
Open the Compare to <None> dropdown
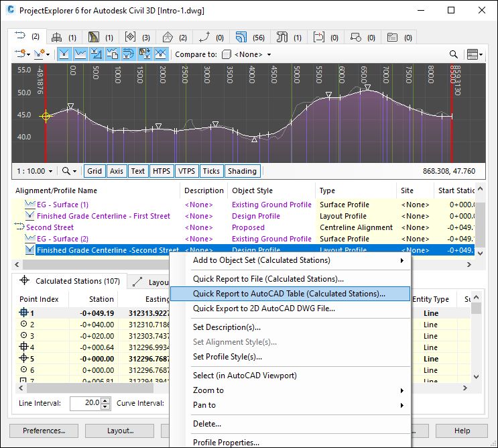click(x=247, y=54)
